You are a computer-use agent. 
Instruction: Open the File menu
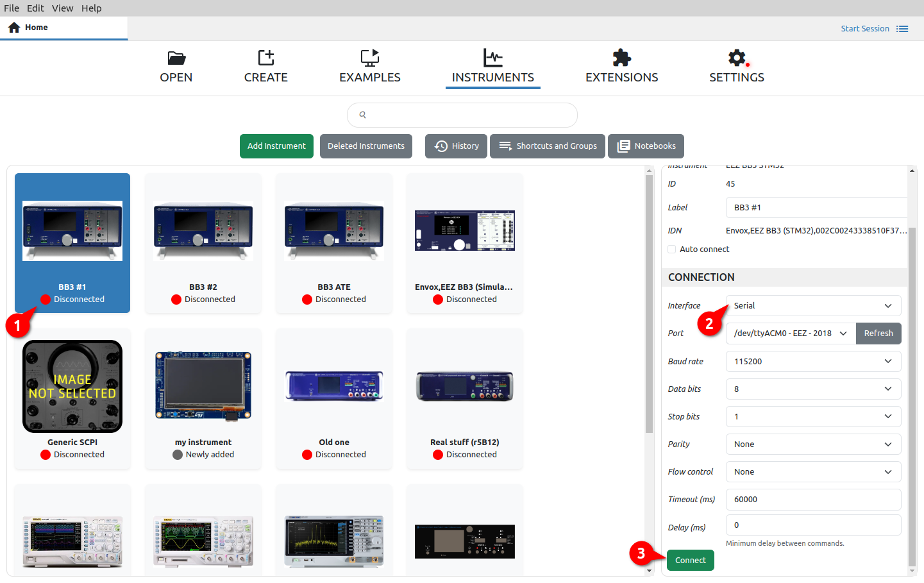[x=12, y=8]
